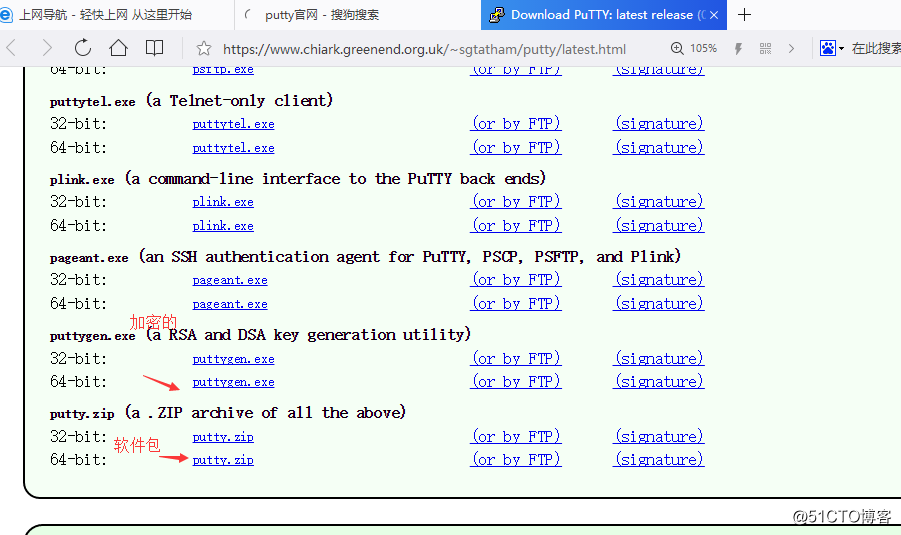Click the lightning speed-mode icon
Image resolution: width=901 pixels, height=535 pixels.
click(x=738, y=49)
